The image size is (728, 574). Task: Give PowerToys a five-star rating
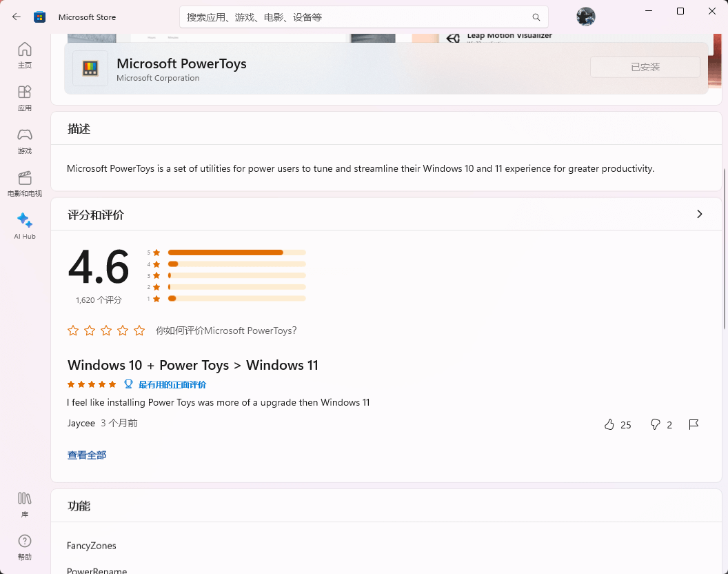coord(139,330)
